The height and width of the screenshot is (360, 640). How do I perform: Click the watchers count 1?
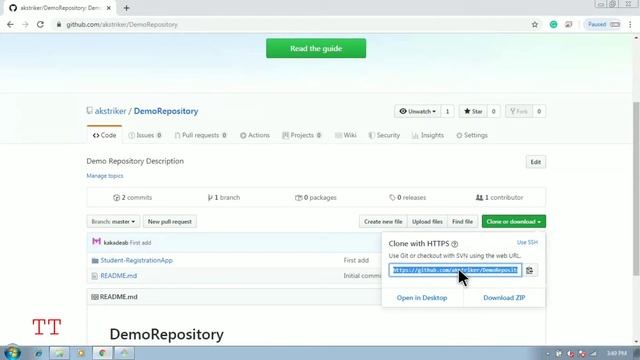coord(447,111)
